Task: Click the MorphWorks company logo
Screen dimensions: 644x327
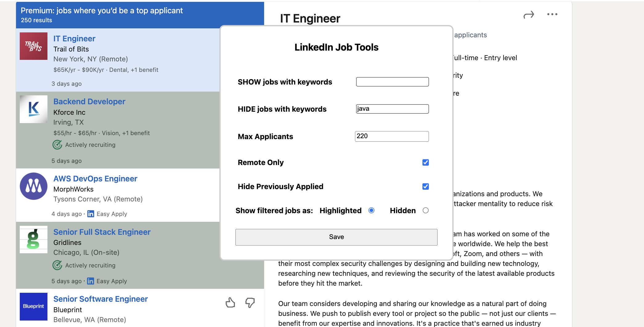Action: (34, 186)
